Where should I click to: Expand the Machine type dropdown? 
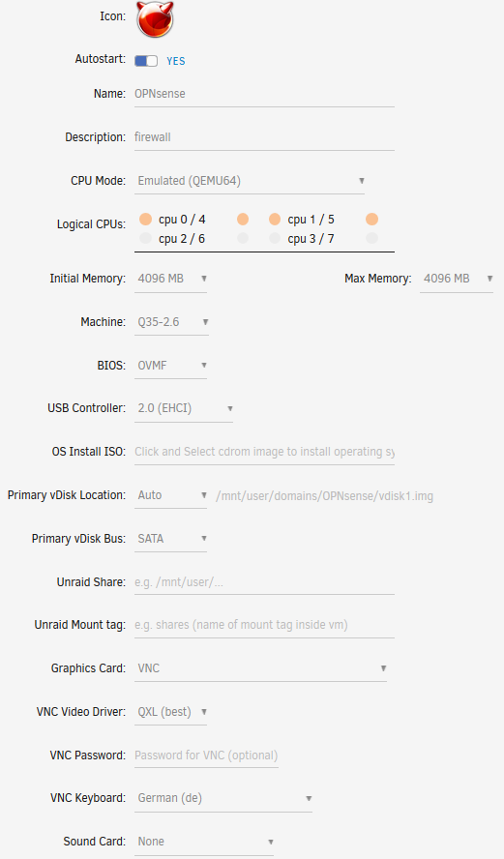(x=171, y=322)
